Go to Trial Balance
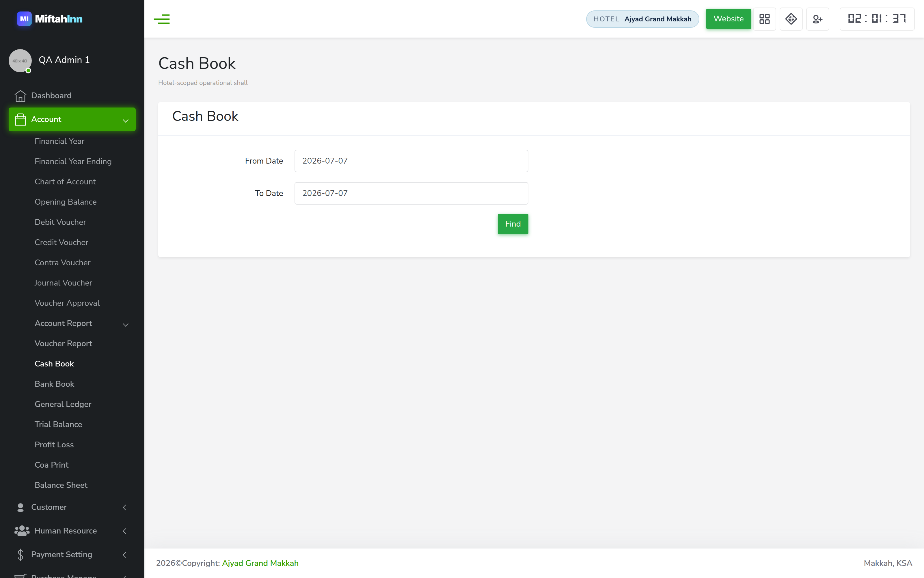Image resolution: width=924 pixels, height=578 pixels. pyautogui.click(x=58, y=424)
